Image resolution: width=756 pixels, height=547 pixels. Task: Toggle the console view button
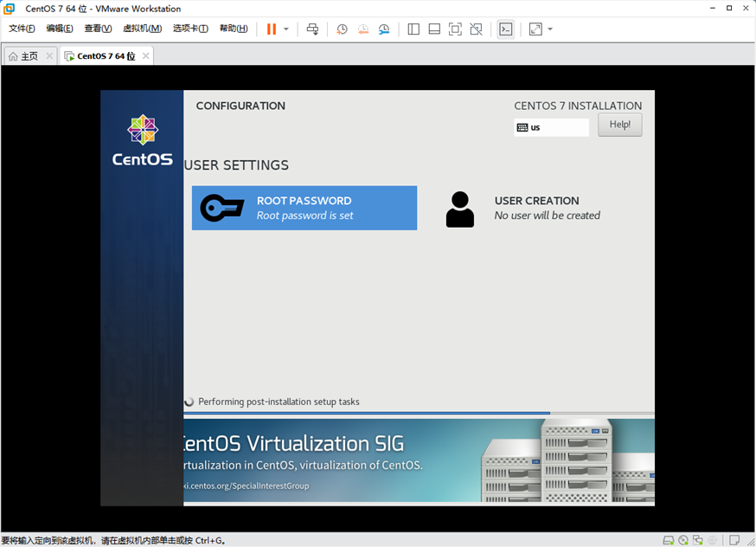(x=505, y=29)
